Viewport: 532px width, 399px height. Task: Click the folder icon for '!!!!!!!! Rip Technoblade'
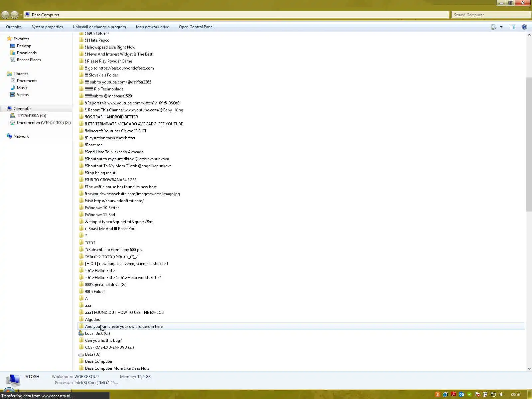[81, 89]
